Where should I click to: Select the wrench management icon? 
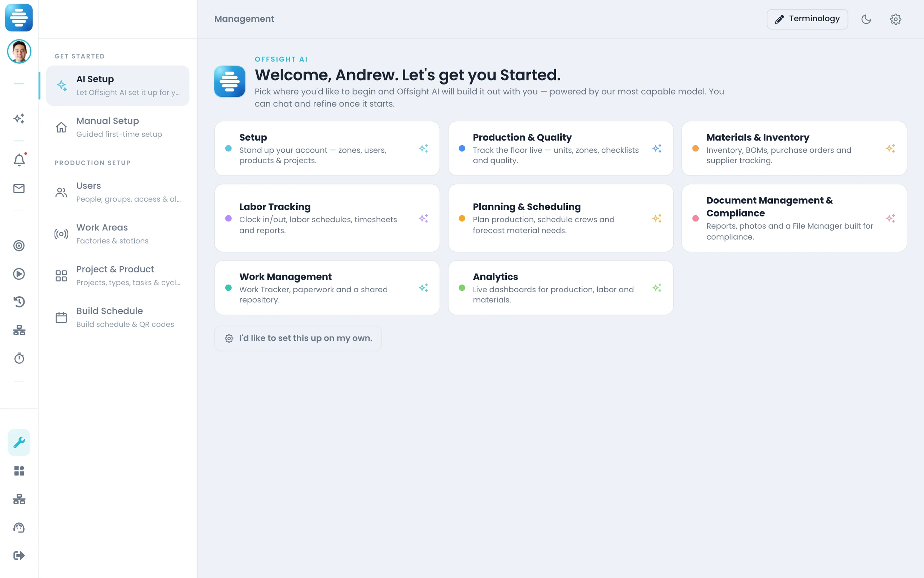point(19,442)
